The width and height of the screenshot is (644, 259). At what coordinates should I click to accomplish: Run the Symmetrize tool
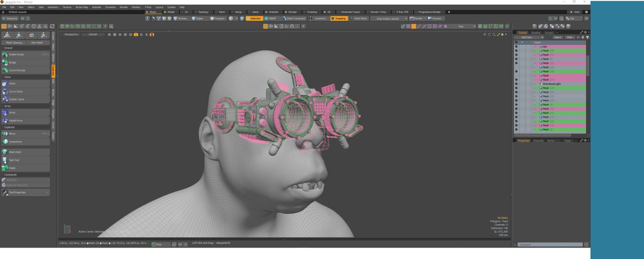point(25,142)
